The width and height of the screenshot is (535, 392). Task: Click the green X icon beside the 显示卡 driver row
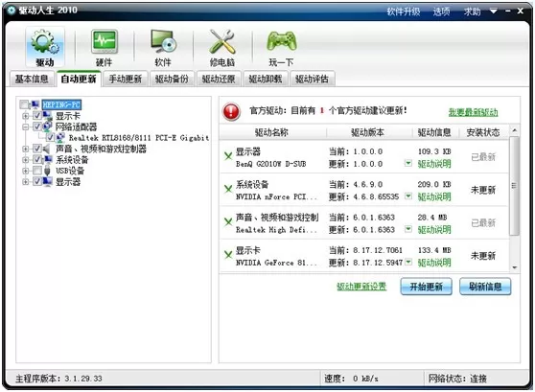[x=228, y=255]
